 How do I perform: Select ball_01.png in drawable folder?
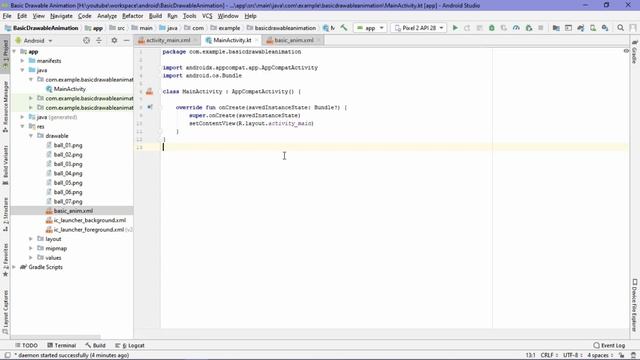68,145
